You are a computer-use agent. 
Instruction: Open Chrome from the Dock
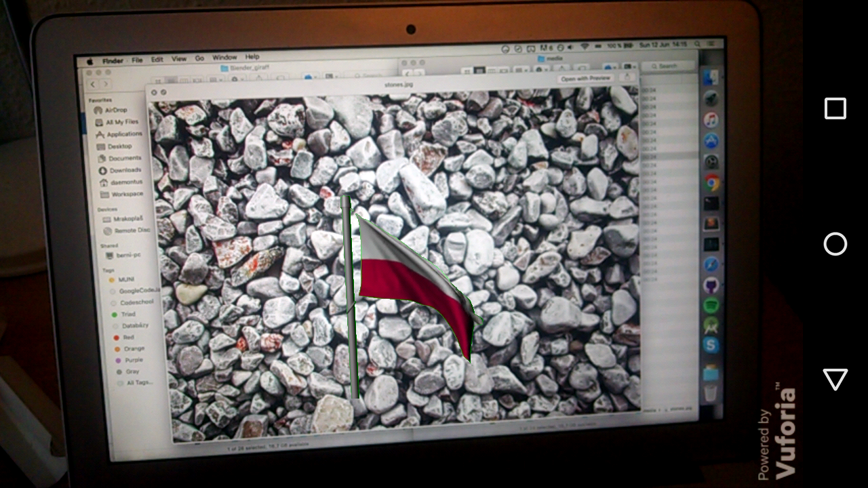point(712,182)
